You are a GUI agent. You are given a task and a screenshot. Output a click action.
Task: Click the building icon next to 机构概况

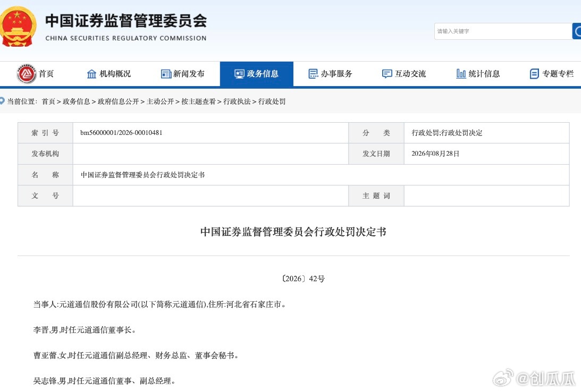coord(91,74)
